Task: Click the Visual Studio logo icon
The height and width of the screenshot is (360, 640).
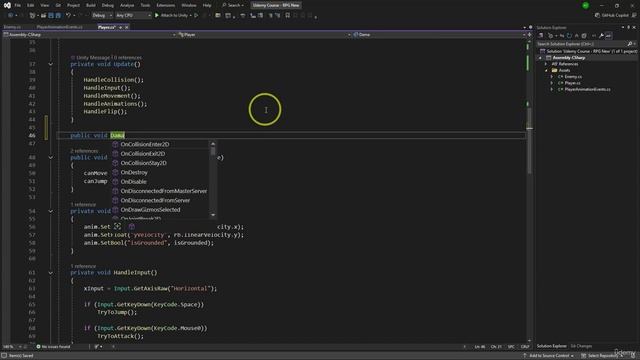Action: tap(7, 5)
